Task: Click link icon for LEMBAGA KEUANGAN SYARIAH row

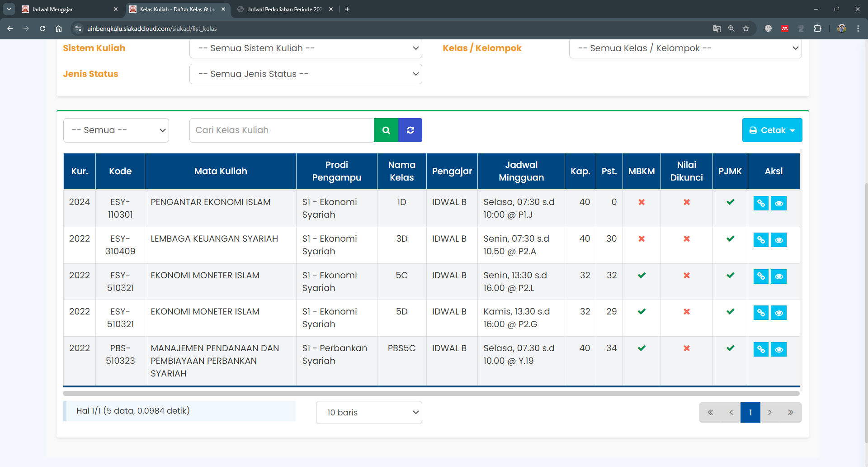Action: tap(761, 240)
